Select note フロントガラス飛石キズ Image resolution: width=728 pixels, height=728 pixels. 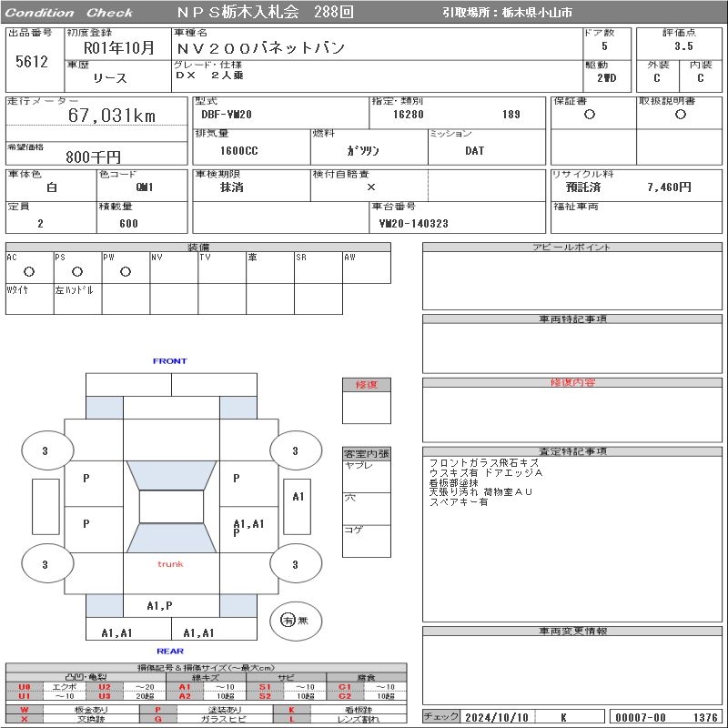484,463
